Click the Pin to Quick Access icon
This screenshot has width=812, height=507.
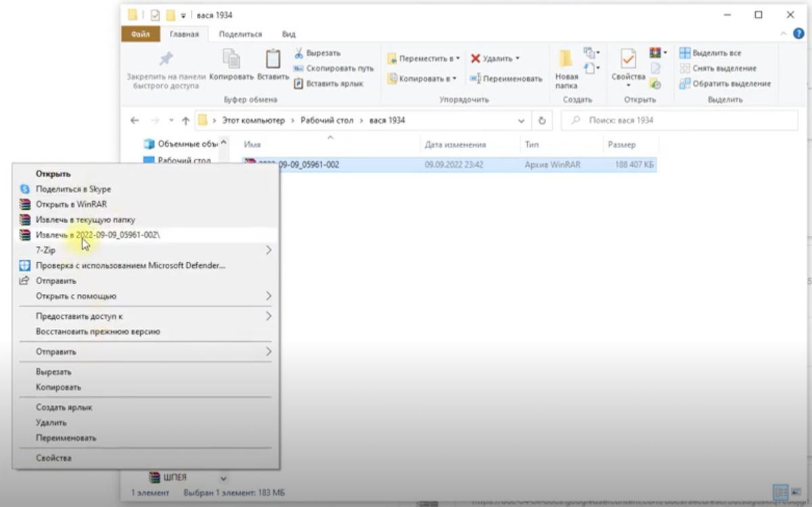[166, 59]
